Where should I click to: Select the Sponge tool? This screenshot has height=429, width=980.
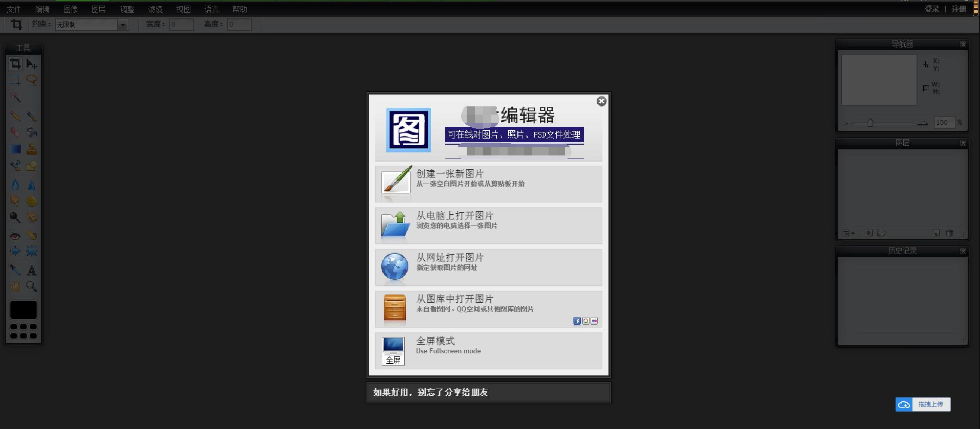[32, 201]
